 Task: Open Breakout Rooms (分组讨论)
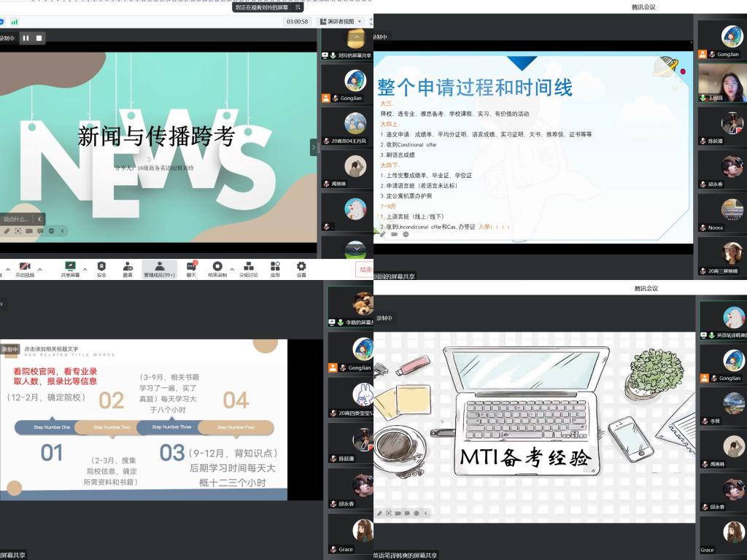coord(248,268)
